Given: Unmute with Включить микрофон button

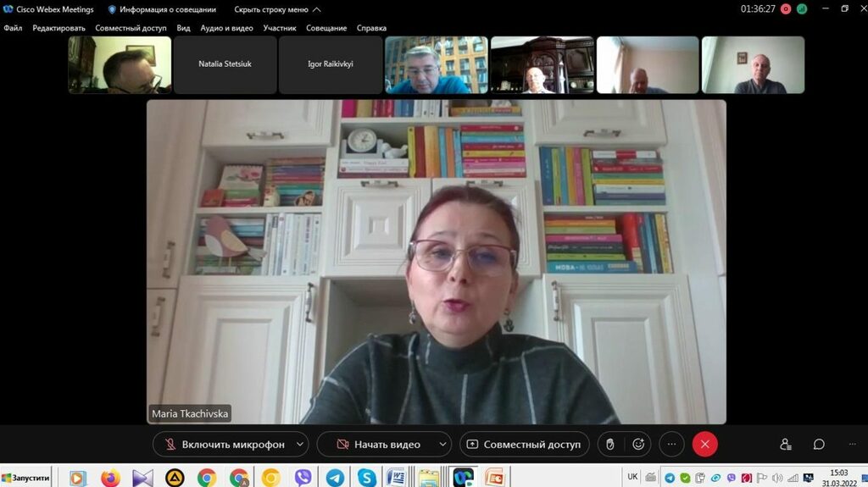Looking at the screenshot, I should pyautogui.click(x=222, y=444).
